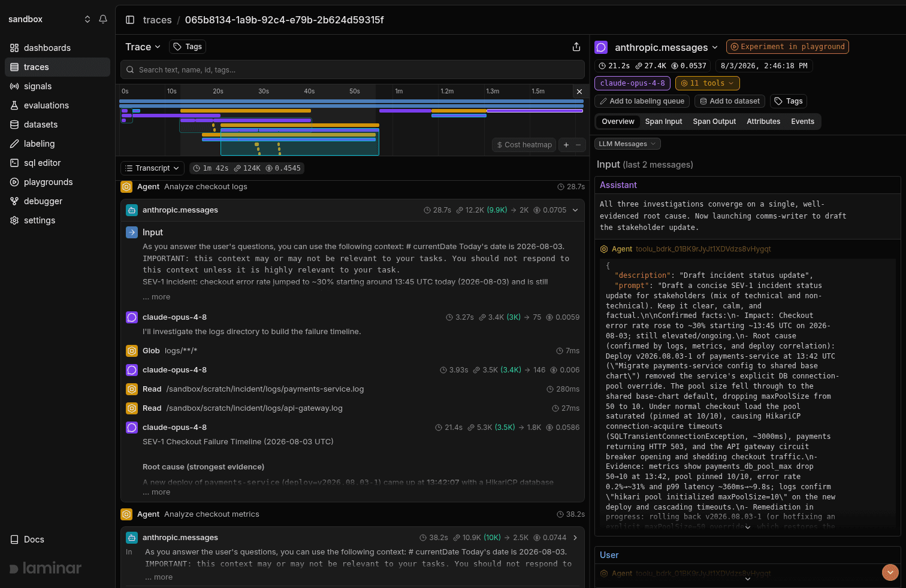Navigate to traces in the sidebar
This screenshot has height=588, width=906.
[x=58, y=67]
